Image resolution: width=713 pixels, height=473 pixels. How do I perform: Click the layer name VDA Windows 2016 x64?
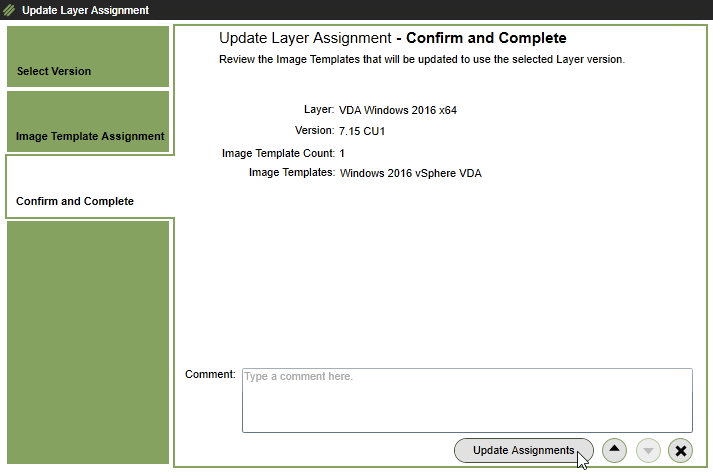(397, 110)
